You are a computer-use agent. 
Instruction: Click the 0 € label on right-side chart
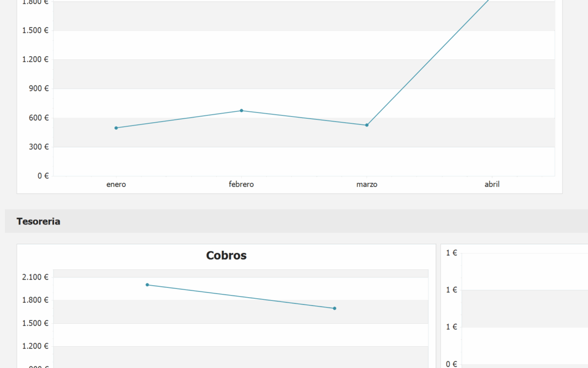click(451, 364)
